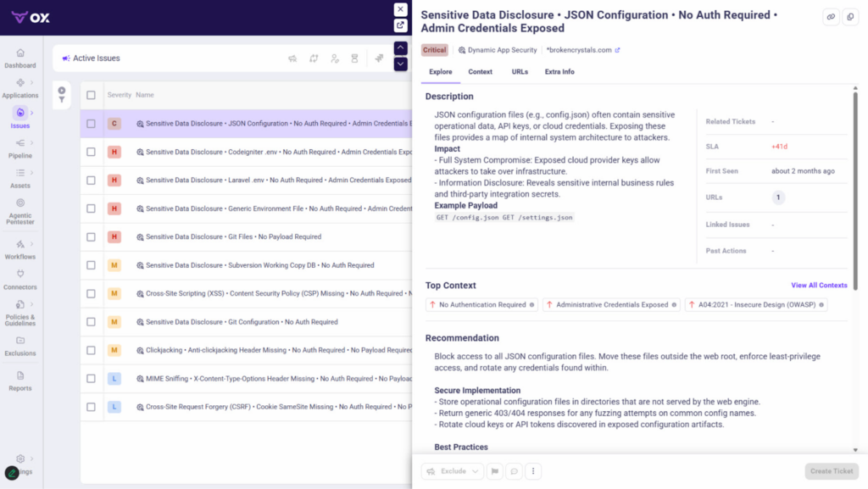This screenshot has width=868, height=489.
Task: Open the MIME Sniffing issue row
Action: pos(246,378)
